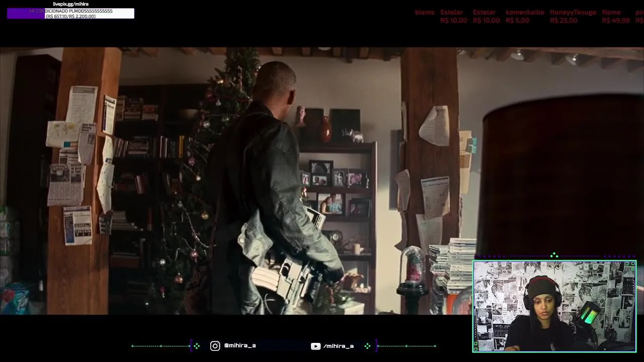Click the HoneyyTexugo donor name
The height and width of the screenshot is (362, 644).
[x=573, y=12]
